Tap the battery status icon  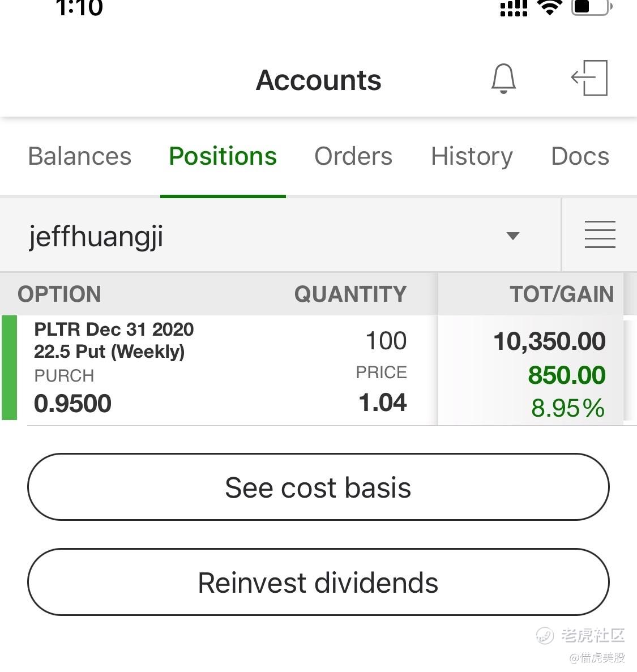(x=591, y=7)
